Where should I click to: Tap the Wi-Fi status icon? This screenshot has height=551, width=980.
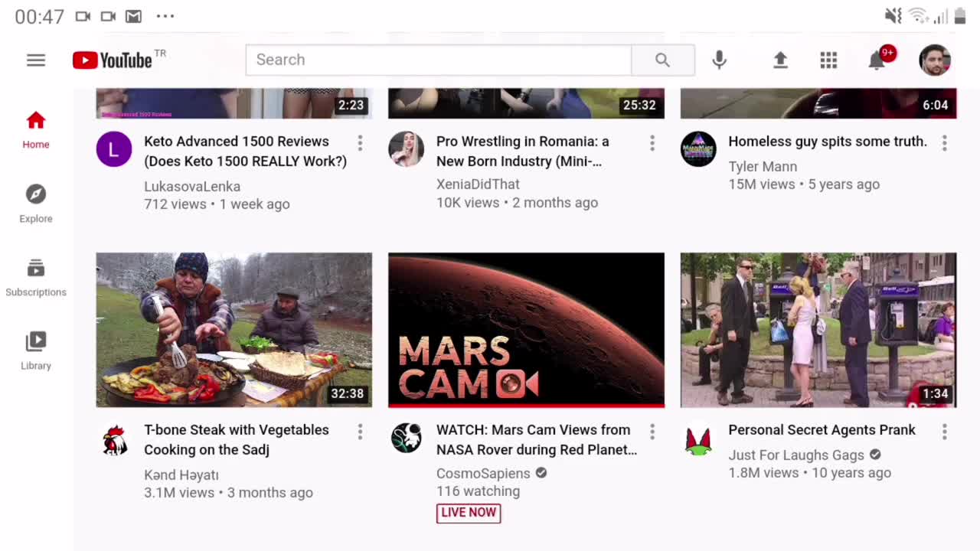pyautogui.click(x=918, y=15)
